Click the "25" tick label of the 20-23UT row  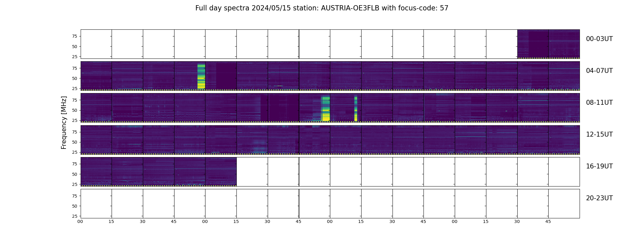[75, 216]
